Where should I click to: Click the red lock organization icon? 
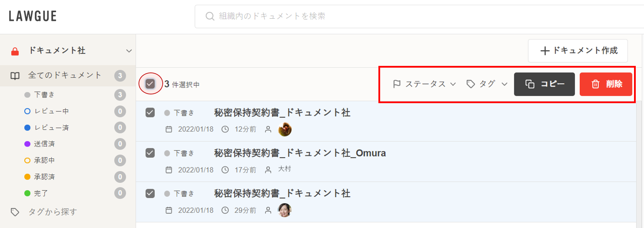tap(15, 51)
